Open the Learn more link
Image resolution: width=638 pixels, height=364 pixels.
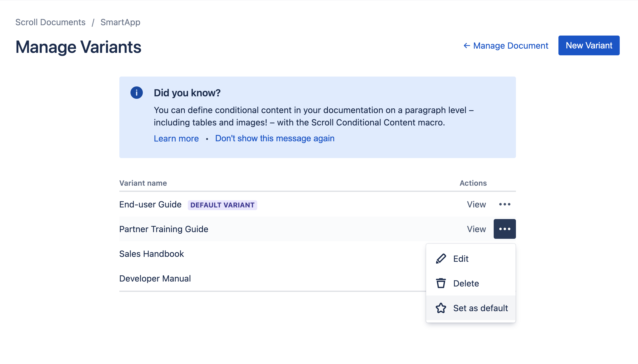176,139
